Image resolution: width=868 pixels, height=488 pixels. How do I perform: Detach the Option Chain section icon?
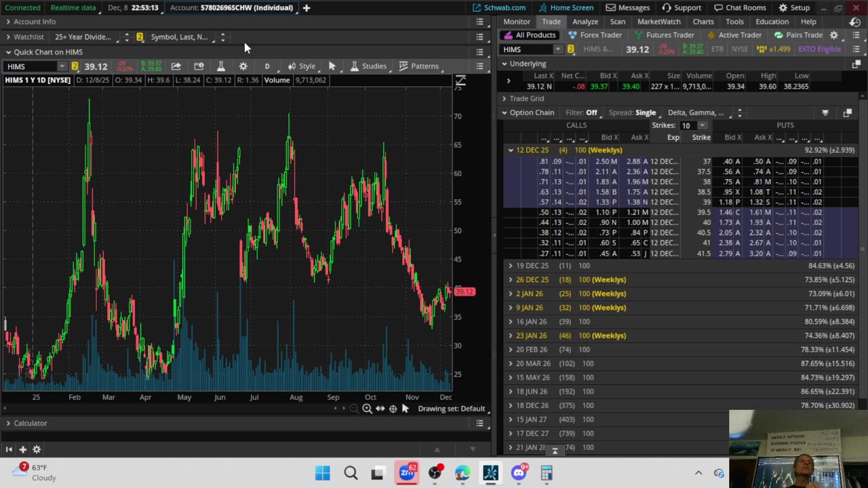tap(848, 113)
